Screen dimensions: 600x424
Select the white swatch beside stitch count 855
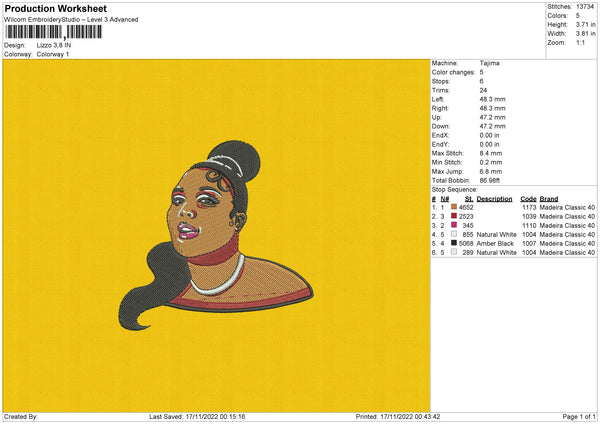click(454, 234)
